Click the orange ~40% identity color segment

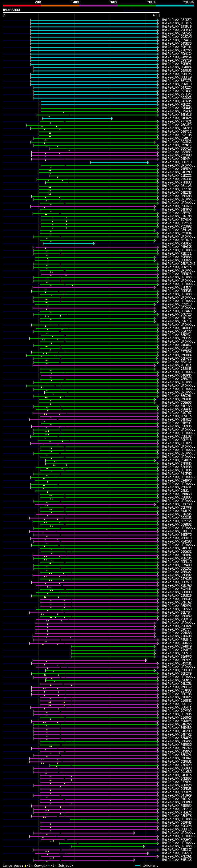pyautogui.click(x=60, y=6)
